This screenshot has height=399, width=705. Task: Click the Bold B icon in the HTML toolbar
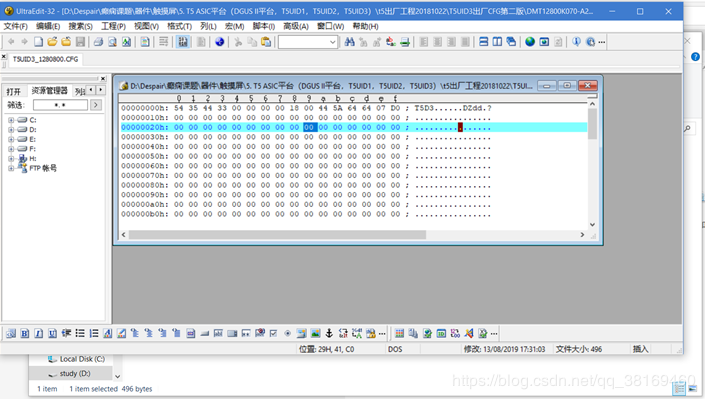tap(25, 333)
